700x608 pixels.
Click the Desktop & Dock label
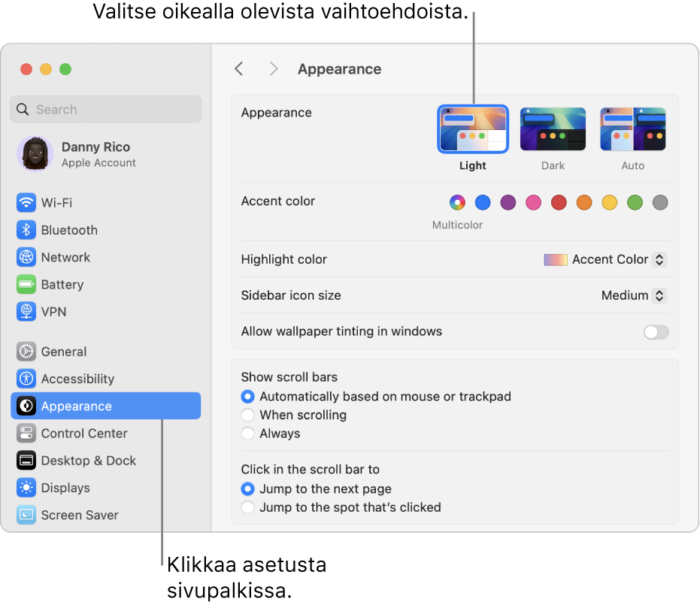pyautogui.click(x=89, y=461)
